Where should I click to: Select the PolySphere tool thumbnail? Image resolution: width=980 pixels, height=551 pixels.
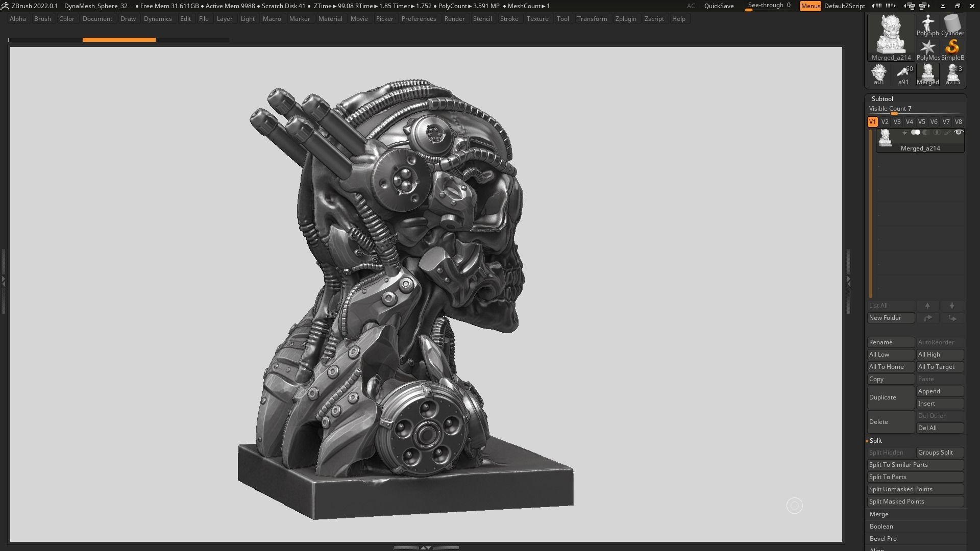pyautogui.click(x=927, y=25)
